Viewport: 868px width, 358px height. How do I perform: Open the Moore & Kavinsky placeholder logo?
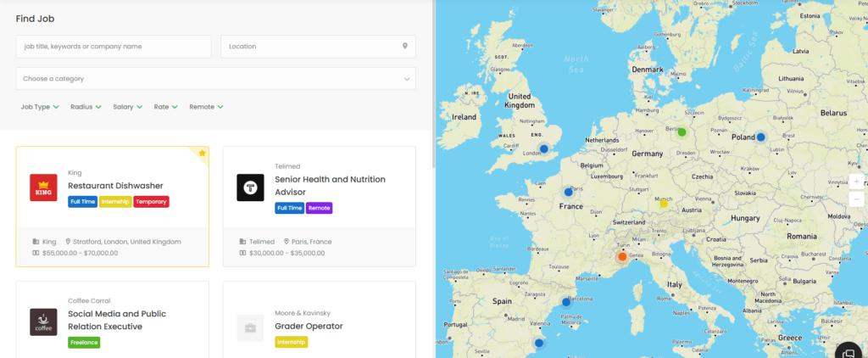coord(250,328)
